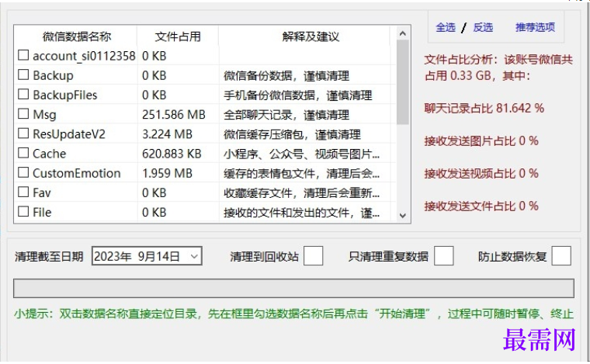Tick the Fav row checkbox
The width and height of the screenshot is (590, 364).
click(23, 192)
